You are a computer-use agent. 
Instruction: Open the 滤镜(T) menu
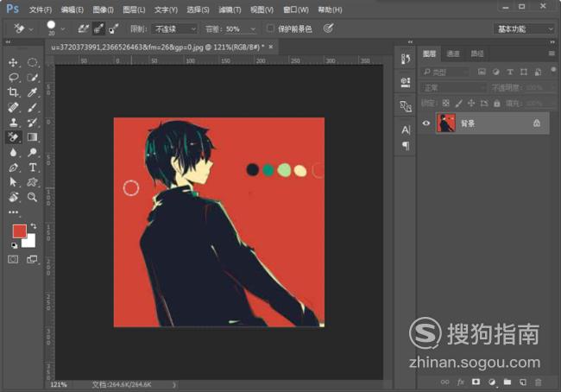click(x=230, y=9)
